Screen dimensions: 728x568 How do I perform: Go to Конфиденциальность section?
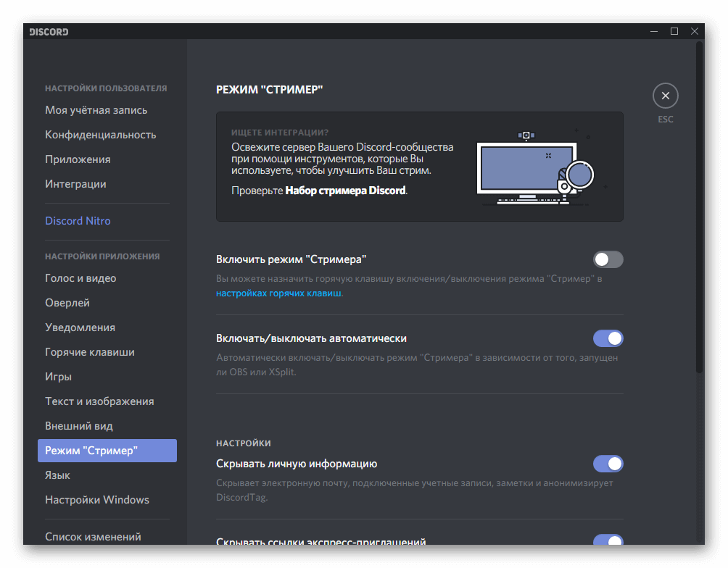tap(100, 135)
